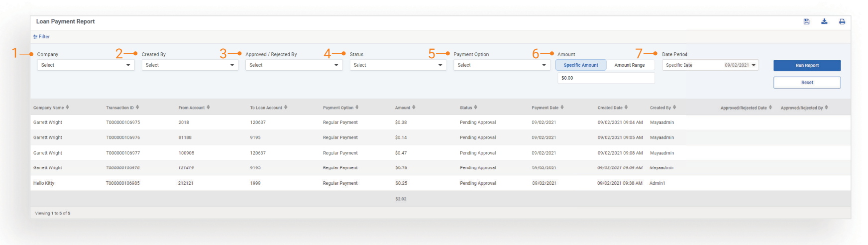This screenshot has width=868, height=245.
Task: Open the Status filter dropdown
Action: click(x=398, y=65)
